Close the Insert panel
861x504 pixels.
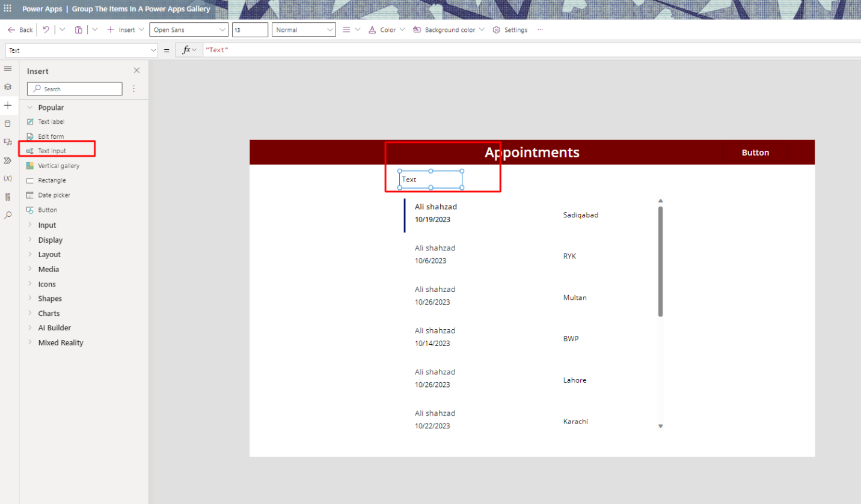(x=136, y=70)
